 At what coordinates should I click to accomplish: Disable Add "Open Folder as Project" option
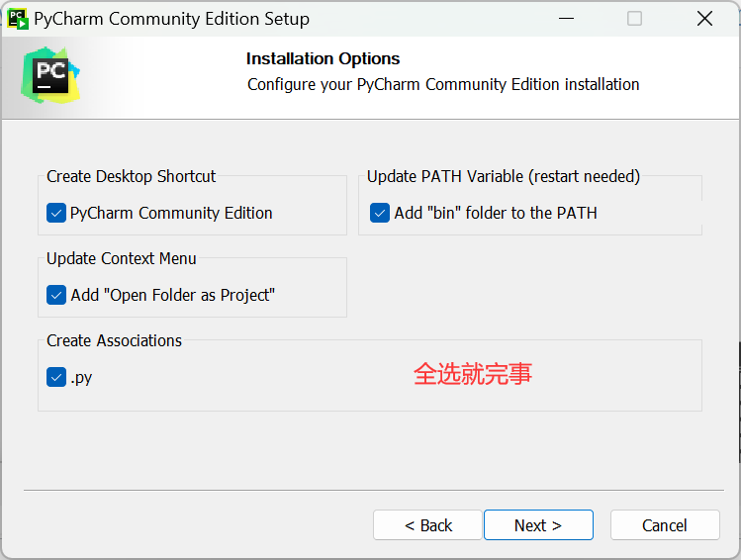(56, 296)
